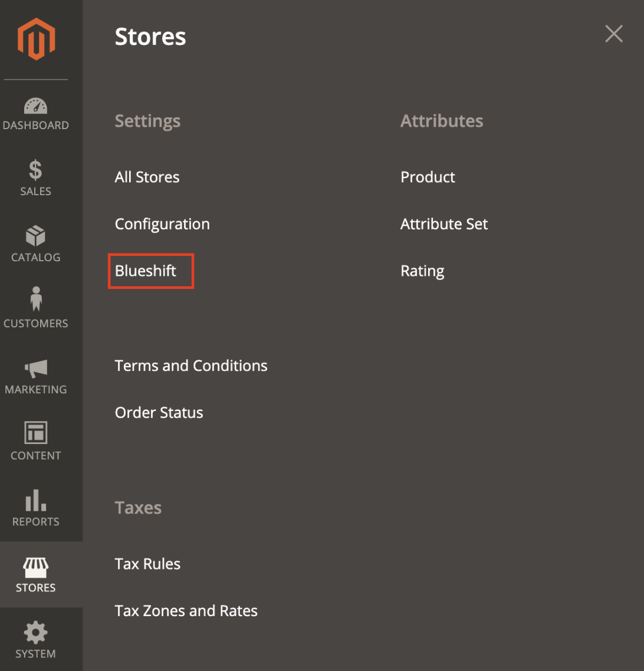Open the Configuration menu entry
644x671 pixels.
[x=162, y=224]
